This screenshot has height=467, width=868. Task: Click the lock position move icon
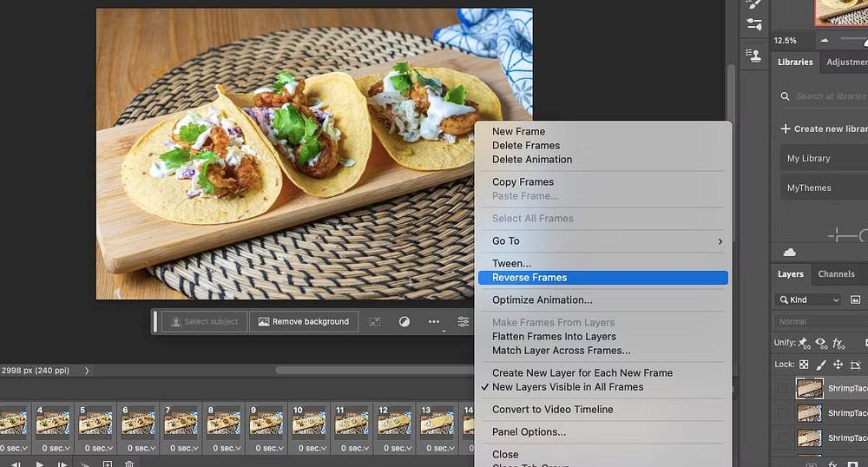click(x=838, y=365)
